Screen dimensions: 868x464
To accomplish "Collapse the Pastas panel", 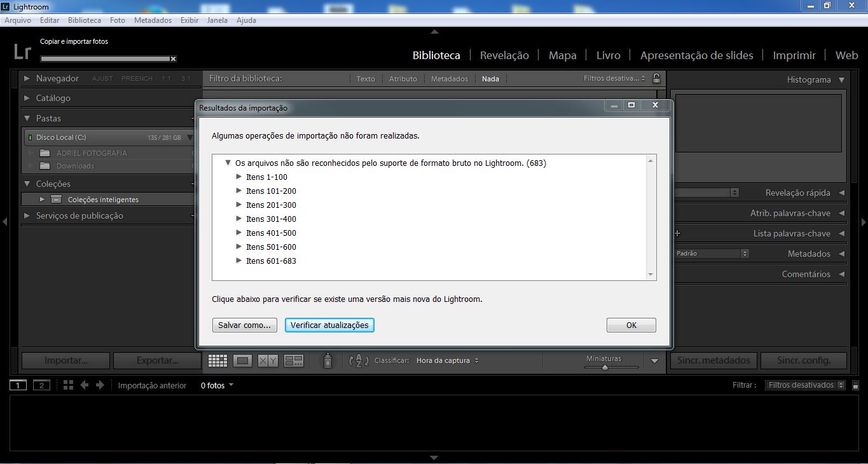I will (x=27, y=118).
